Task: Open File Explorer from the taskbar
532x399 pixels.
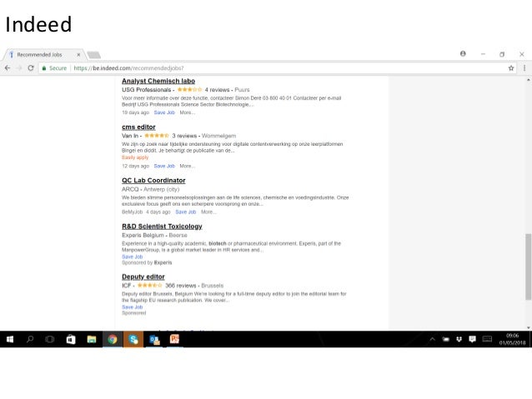Action: [x=92, y=339]
